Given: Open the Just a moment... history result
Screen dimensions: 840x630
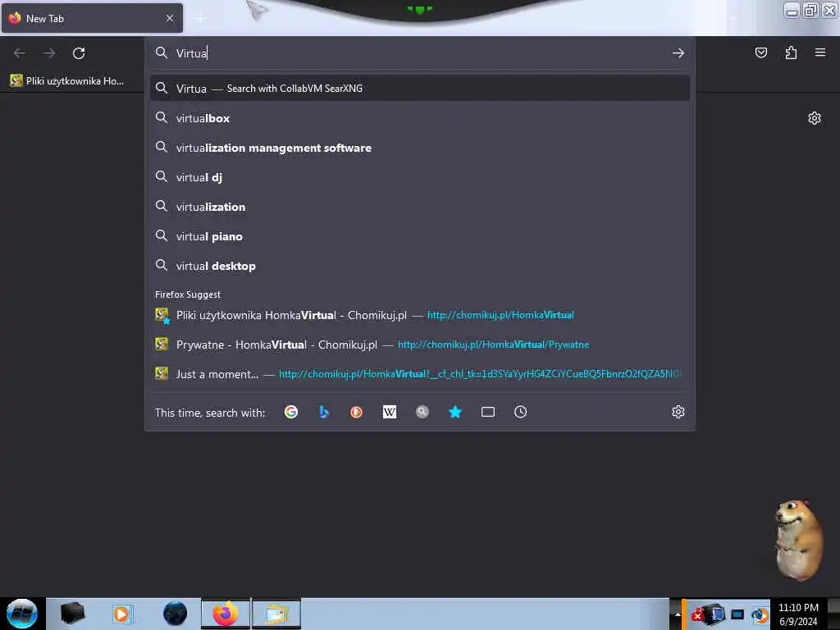Looking at the screenshot, I should (x=419, y=374).
